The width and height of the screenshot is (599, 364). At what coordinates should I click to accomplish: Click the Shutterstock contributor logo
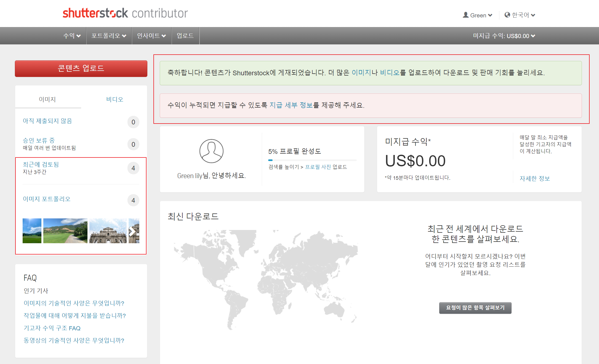pyautogui.click(x=125, y=13)
